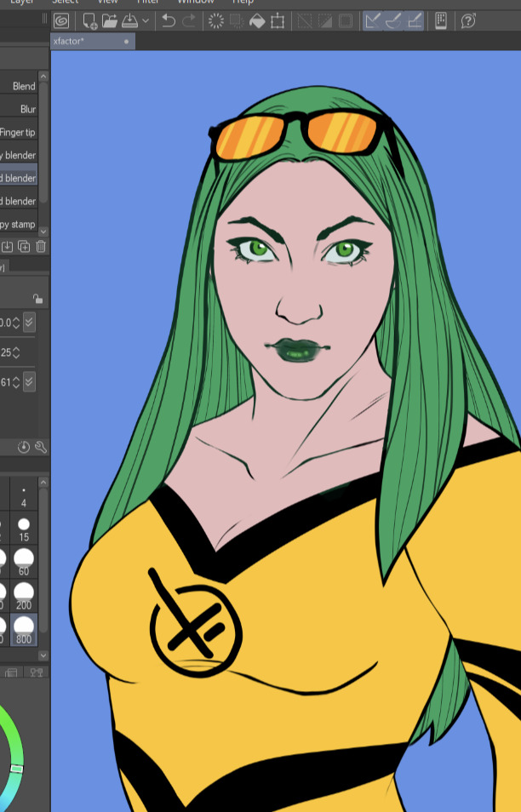Click the hue ring handle on color wheel
This screenshot has width=521, height=812.
[x=16, y=769]
